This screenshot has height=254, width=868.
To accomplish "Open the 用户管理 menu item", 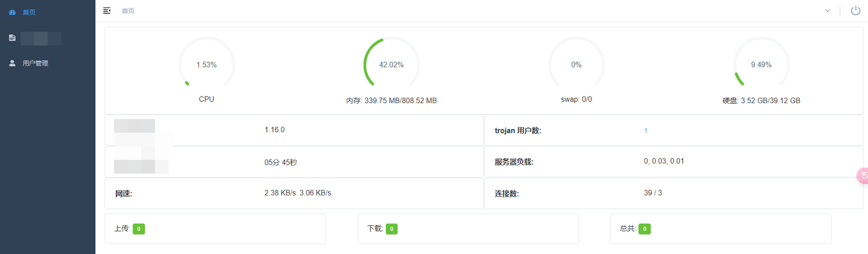I will click(35, 63).
